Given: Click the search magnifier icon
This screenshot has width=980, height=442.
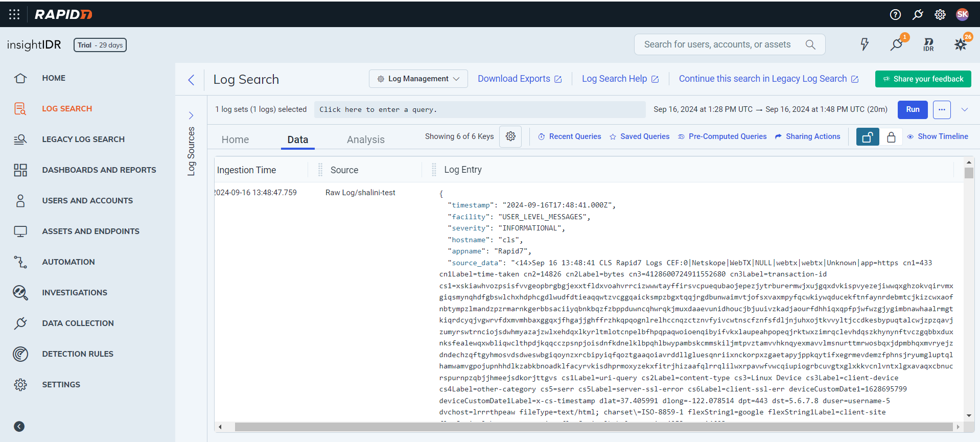Looking at the screenshot, I should point(810,44).
